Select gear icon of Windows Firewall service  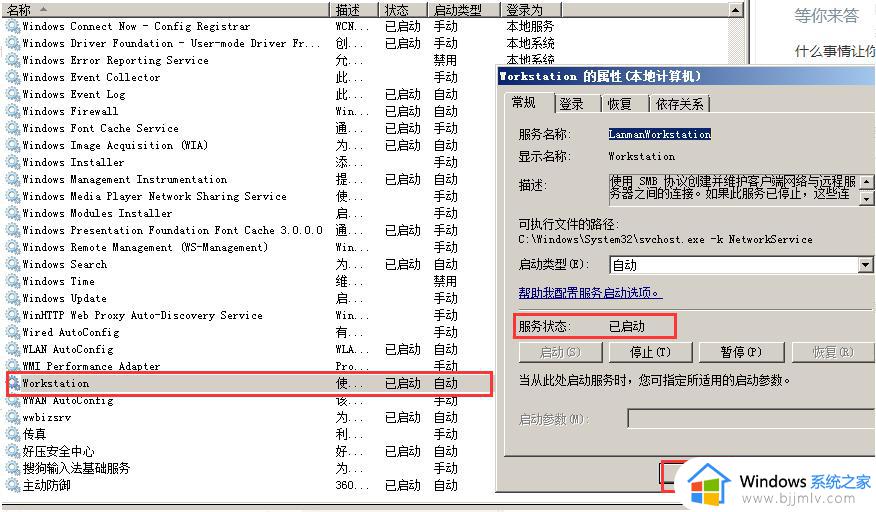12,111
